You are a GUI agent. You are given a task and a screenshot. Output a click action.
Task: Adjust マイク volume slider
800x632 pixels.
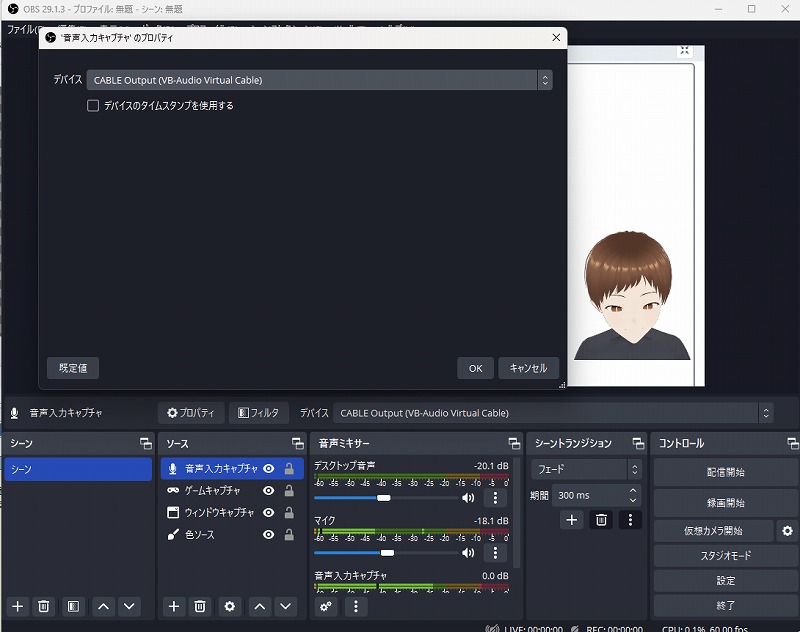tap(386, 553)
